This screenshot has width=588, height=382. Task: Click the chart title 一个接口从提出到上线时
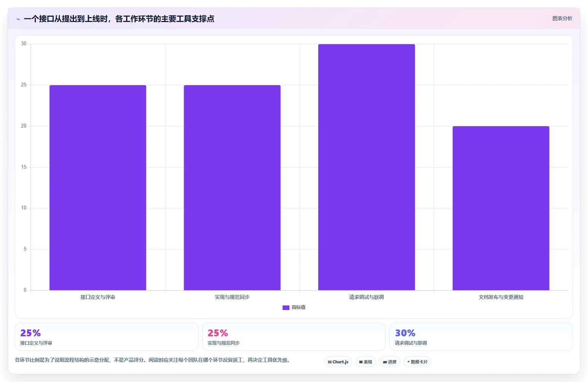point(119,19)
